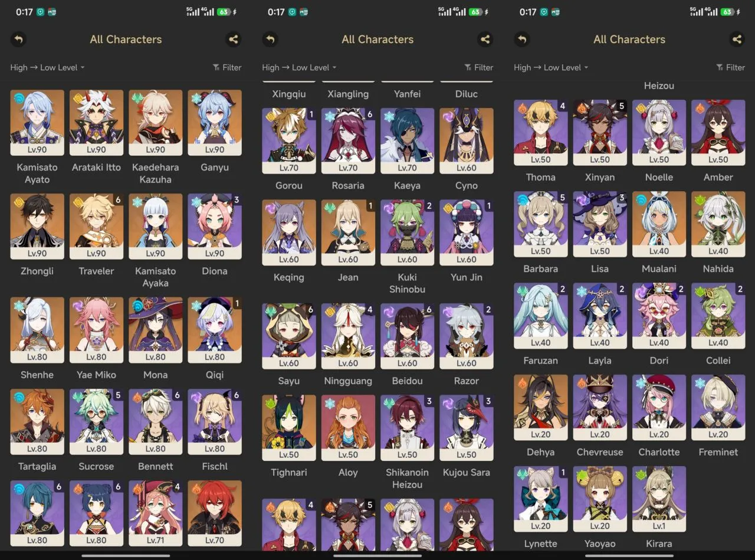Select Kamisato Ayato's character card
This screenshot has width=755, height=560.
click(x=37, y=123)
